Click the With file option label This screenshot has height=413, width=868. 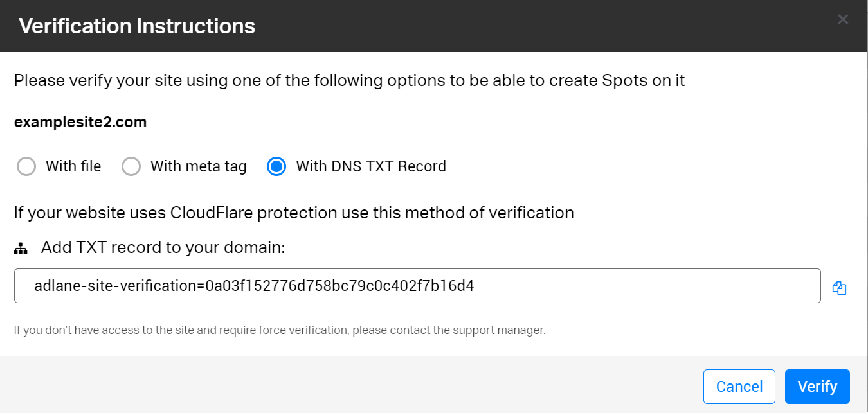click(x=73, y=167)
